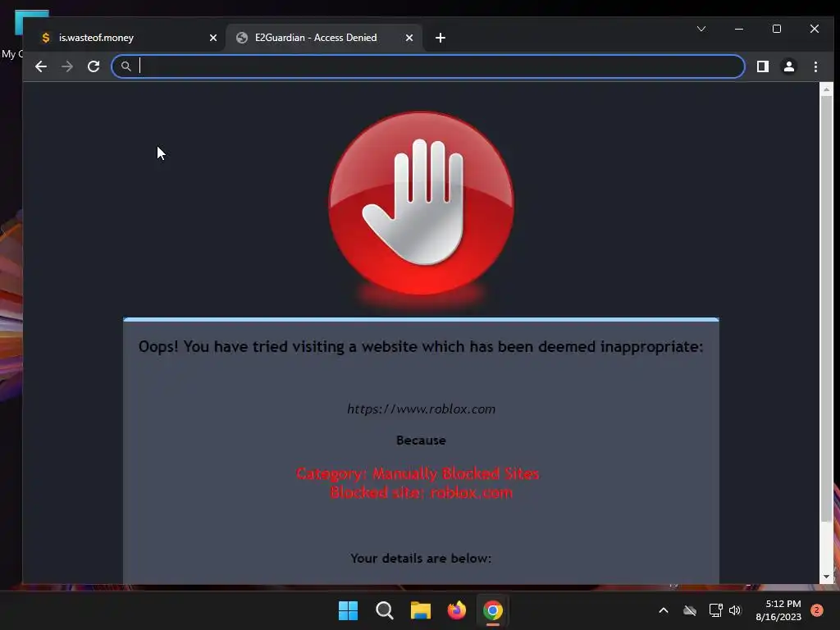This screenshot has width=840, height=630.
Task: Select the E2Guardian - Access Denied tab
Action: pyautogui.click(x=323, y=38)
